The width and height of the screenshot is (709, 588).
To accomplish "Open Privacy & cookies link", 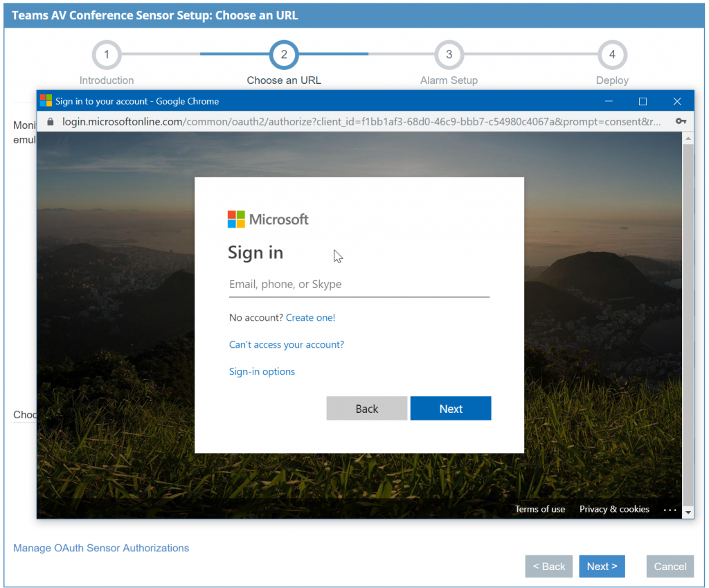I will 614,509.
